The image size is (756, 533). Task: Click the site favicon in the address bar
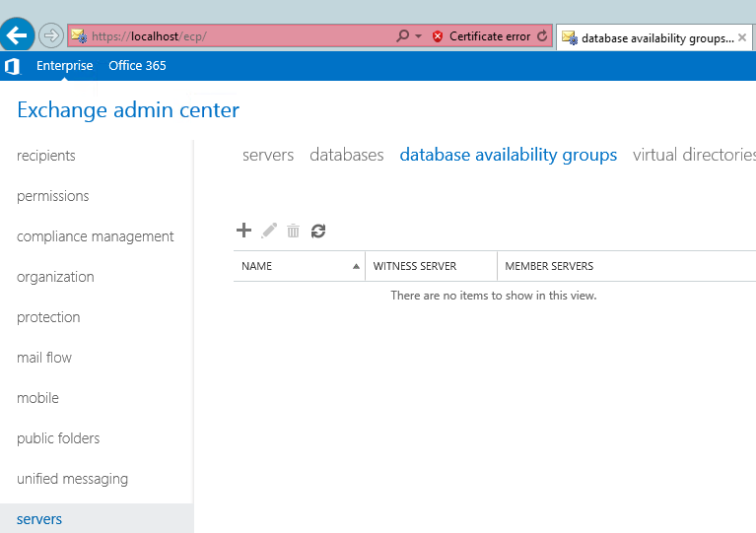click(x=79, y=35)
